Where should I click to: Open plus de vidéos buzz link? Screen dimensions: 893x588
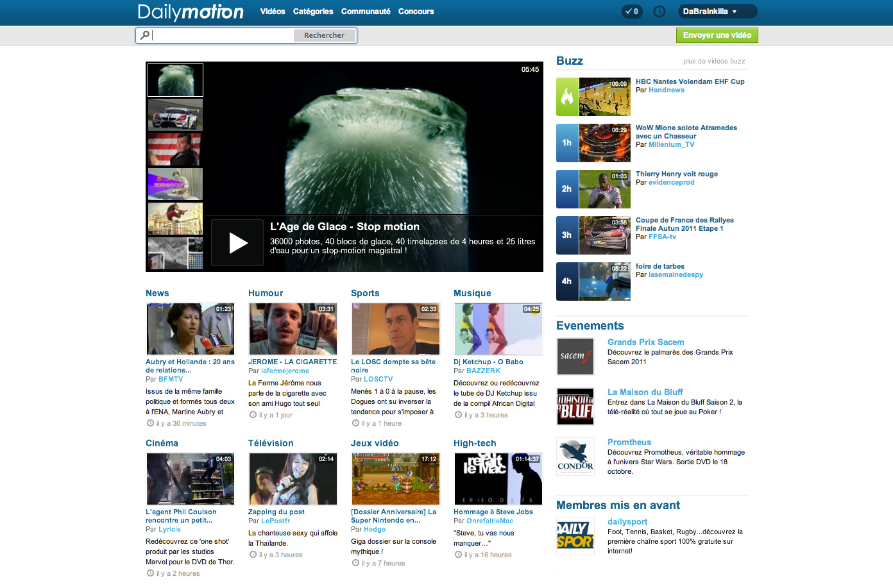pyautogui.click(x=714, y=62)
